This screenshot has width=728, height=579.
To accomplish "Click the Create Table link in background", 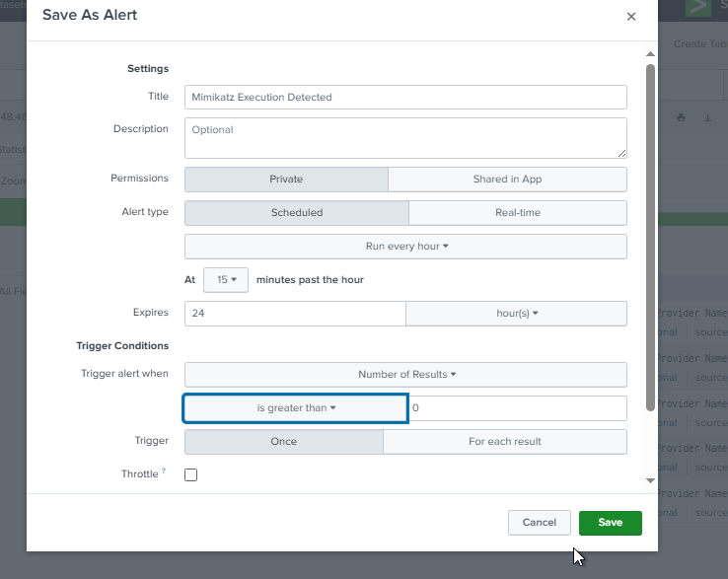I will coord(700,44).
